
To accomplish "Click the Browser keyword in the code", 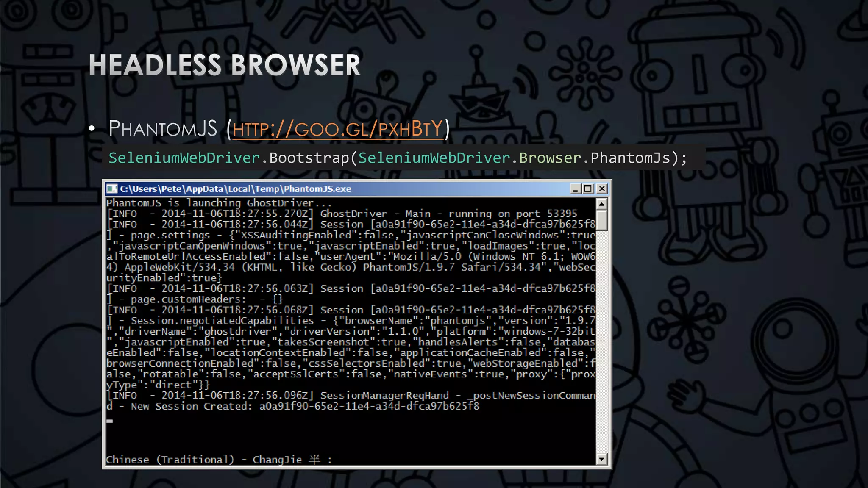I will [550, 158].
